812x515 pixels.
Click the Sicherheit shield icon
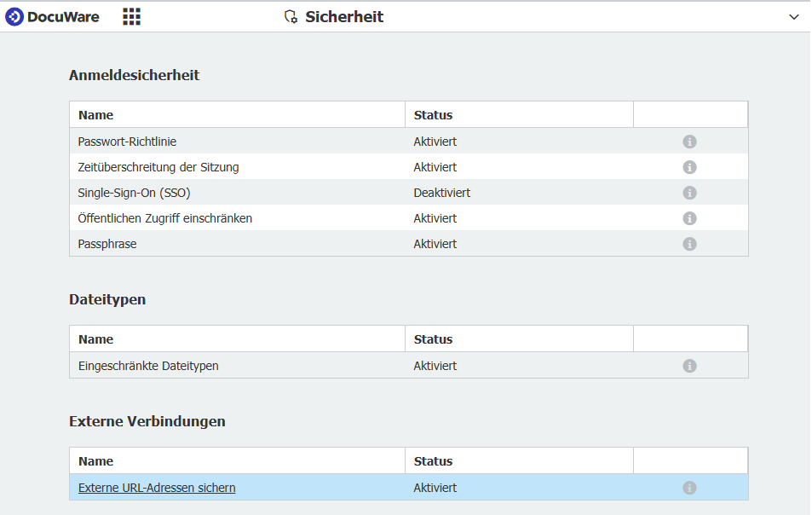point(291,16)
